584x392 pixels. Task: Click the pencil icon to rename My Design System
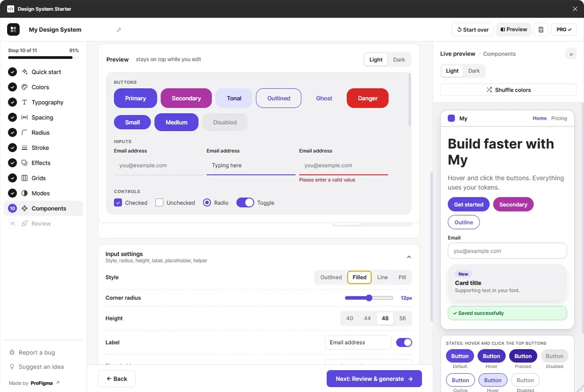tap(119, 30)
